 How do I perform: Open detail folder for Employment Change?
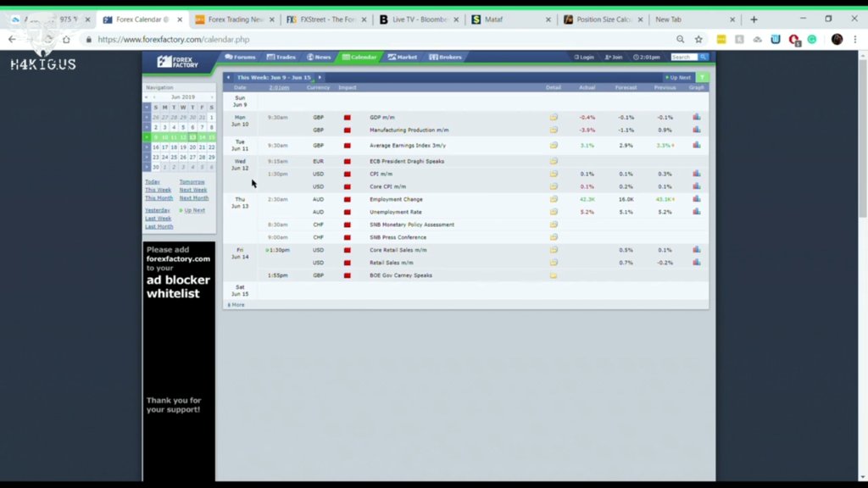[x=554, y=199]
